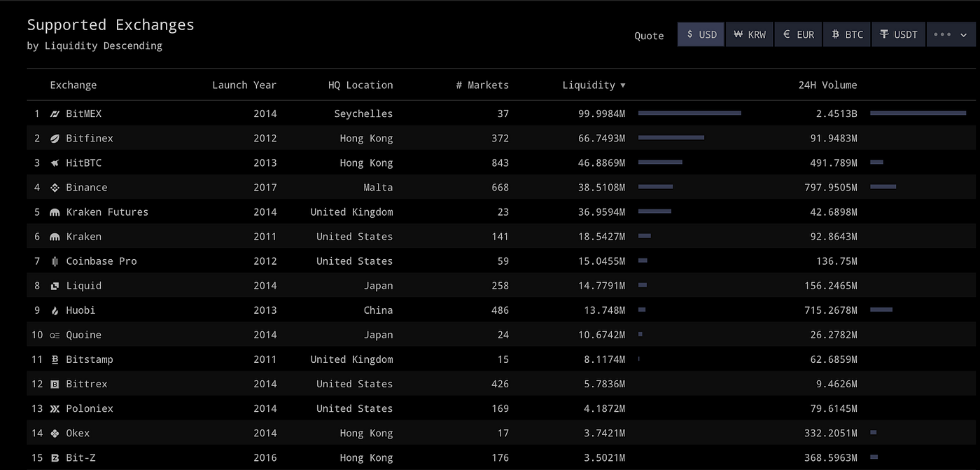
Task: Click the 2016 launch year cell
Action: pos(265,457)
